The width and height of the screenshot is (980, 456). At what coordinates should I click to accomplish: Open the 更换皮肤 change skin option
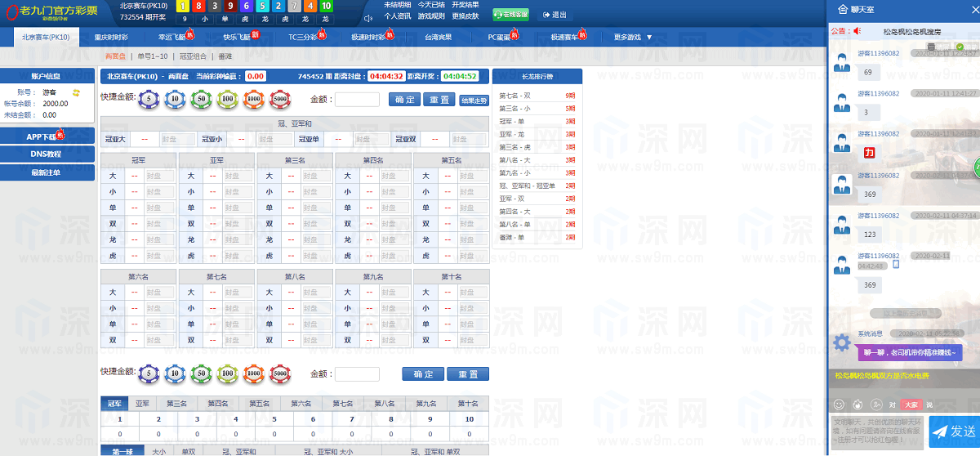(465, 16)
